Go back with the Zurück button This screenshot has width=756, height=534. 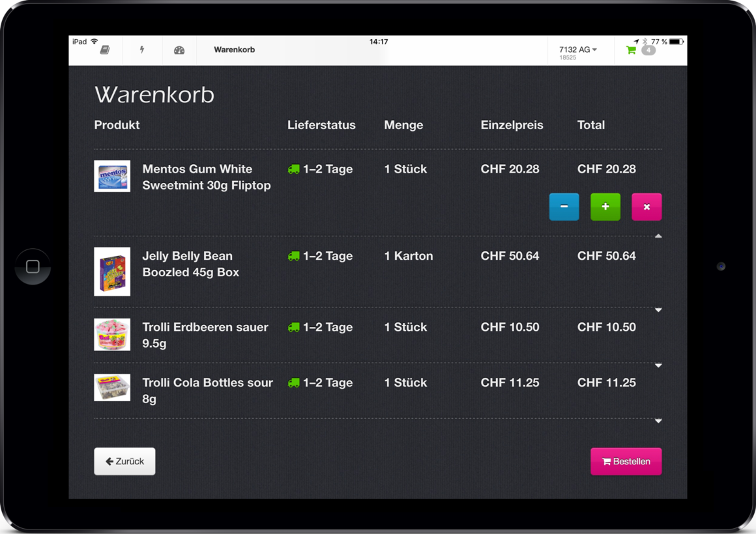click(x=124, y=461)
